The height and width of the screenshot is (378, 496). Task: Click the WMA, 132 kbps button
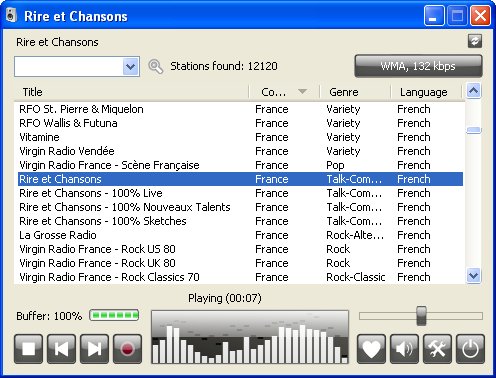click(x=418, y=66)
